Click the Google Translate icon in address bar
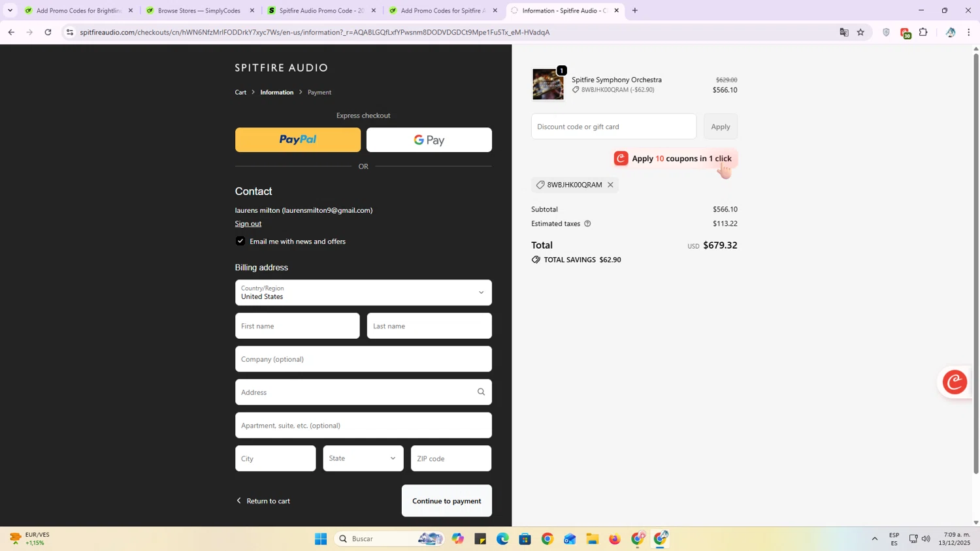The width and height of the screenshot is (980, 551). click(844, 32)
